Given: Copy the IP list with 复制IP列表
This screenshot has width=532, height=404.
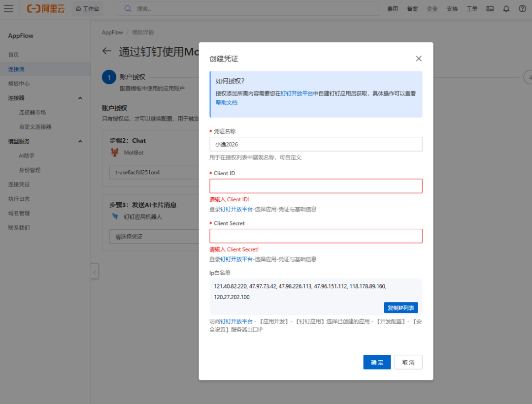Looking at the screenshot, I should (400, 308).
